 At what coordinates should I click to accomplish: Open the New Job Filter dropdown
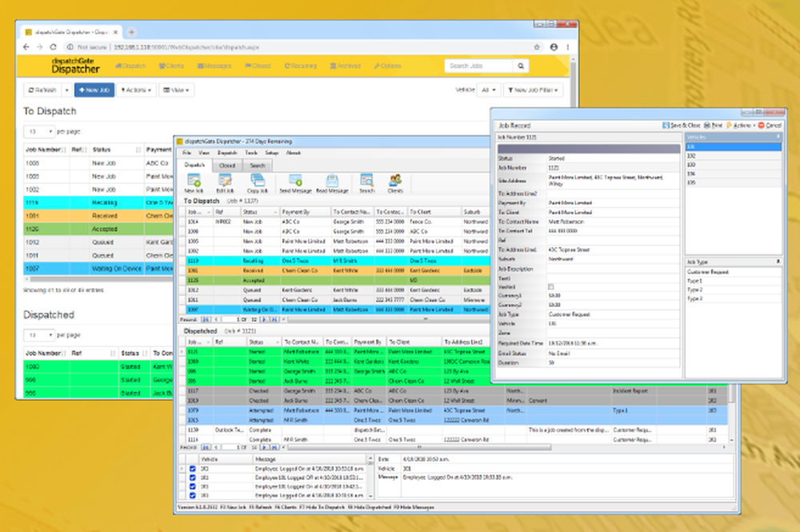(533, 90)
